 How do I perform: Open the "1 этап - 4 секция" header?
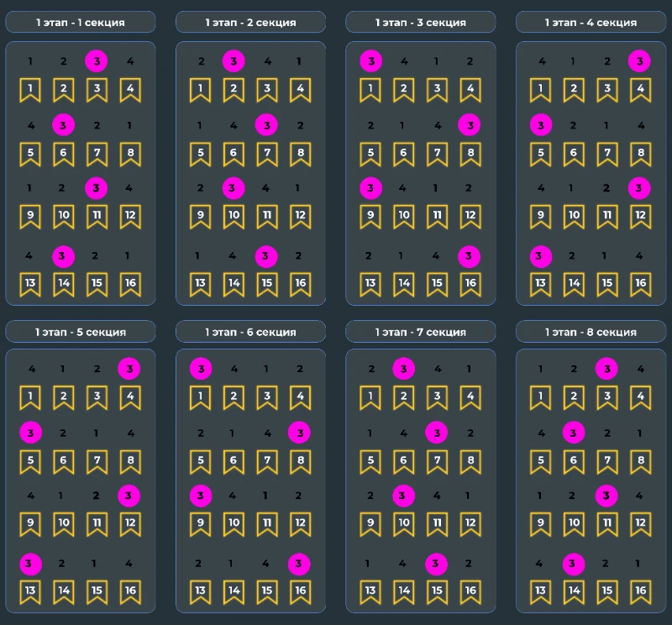pyautogui.click(x=591, y=23)
